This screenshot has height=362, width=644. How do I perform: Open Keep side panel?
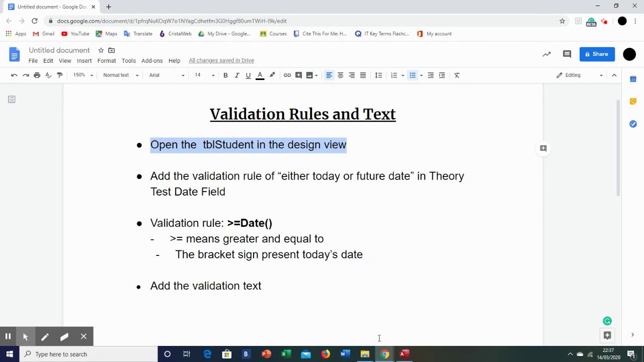click(x=633, y=102)
